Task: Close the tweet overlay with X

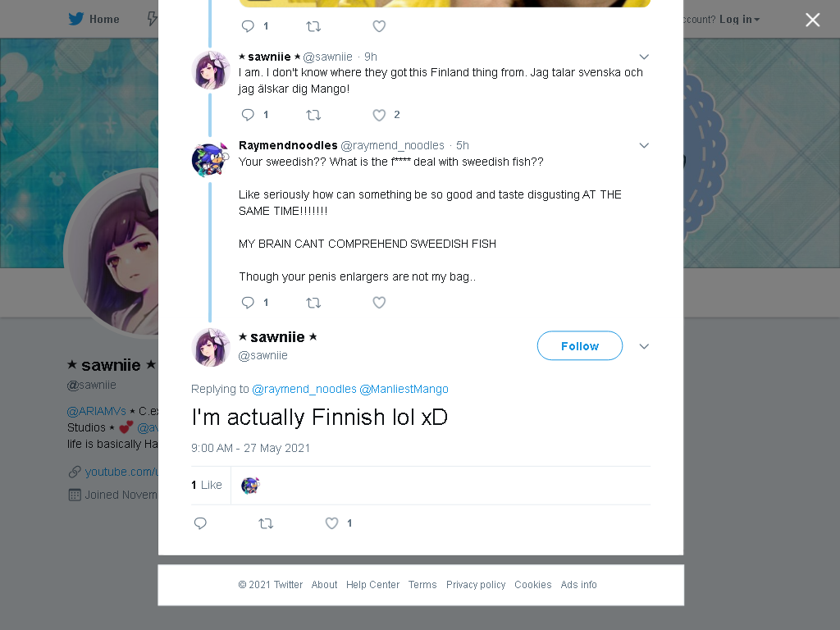Action: tap(813, 20)
